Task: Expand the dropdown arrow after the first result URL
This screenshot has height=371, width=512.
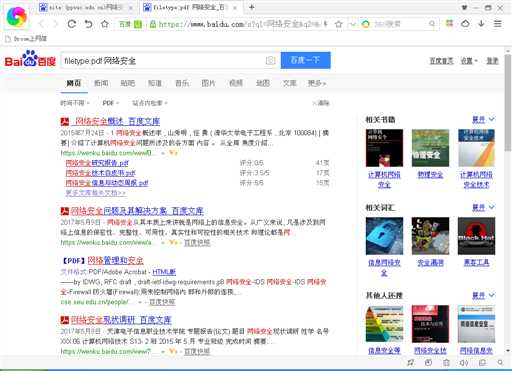Action: tap(163, 153)
